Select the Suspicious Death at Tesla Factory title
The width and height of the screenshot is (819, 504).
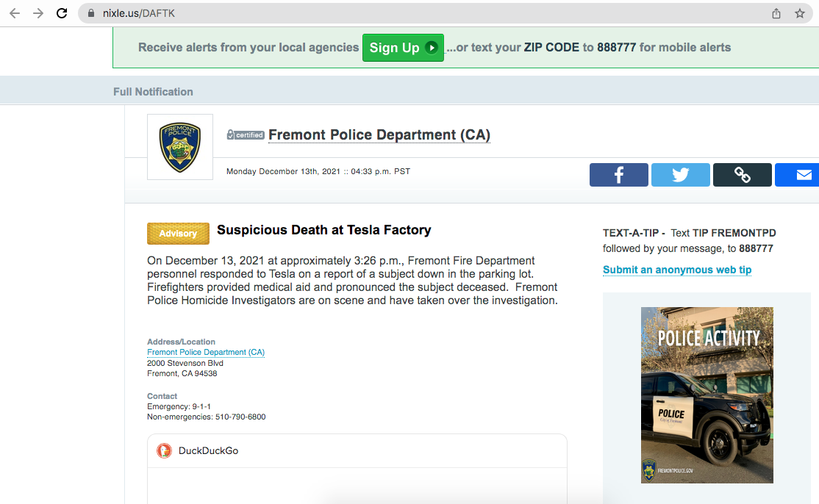[x=323, y=230]
